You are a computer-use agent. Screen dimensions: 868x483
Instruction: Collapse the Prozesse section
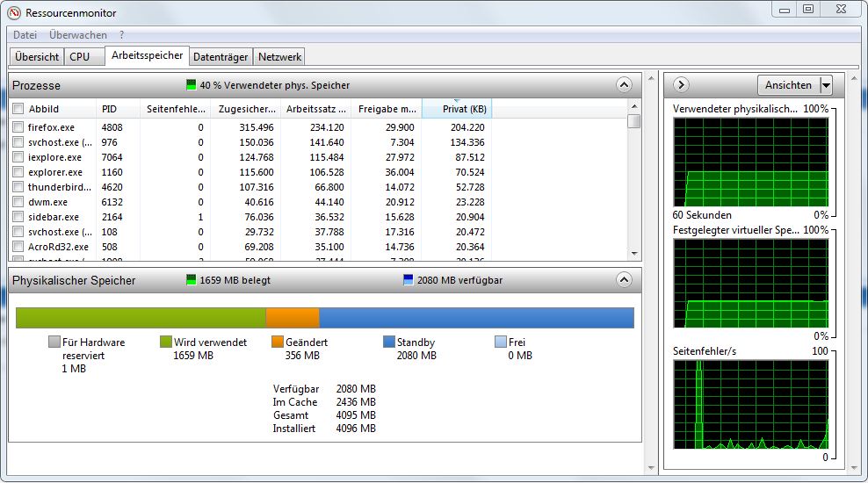[624, 84]
